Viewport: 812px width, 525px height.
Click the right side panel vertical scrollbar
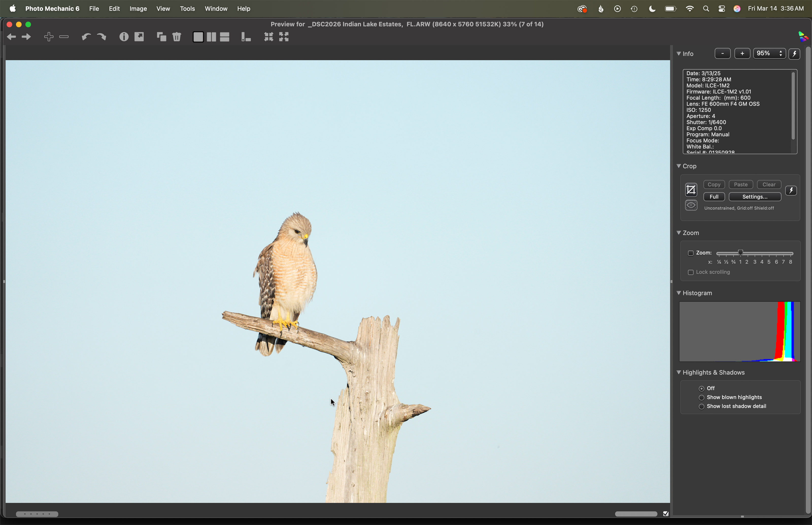(x=808, y=280)
